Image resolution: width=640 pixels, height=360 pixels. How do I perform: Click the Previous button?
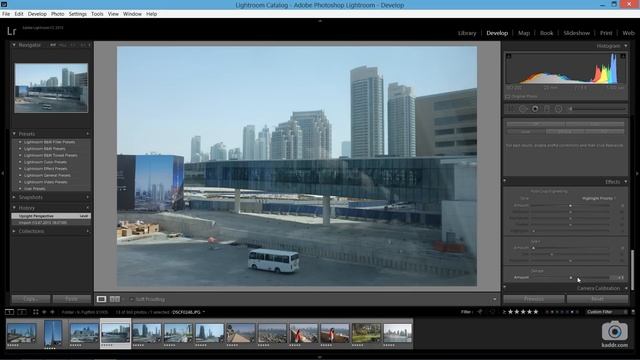click(534, 299)
